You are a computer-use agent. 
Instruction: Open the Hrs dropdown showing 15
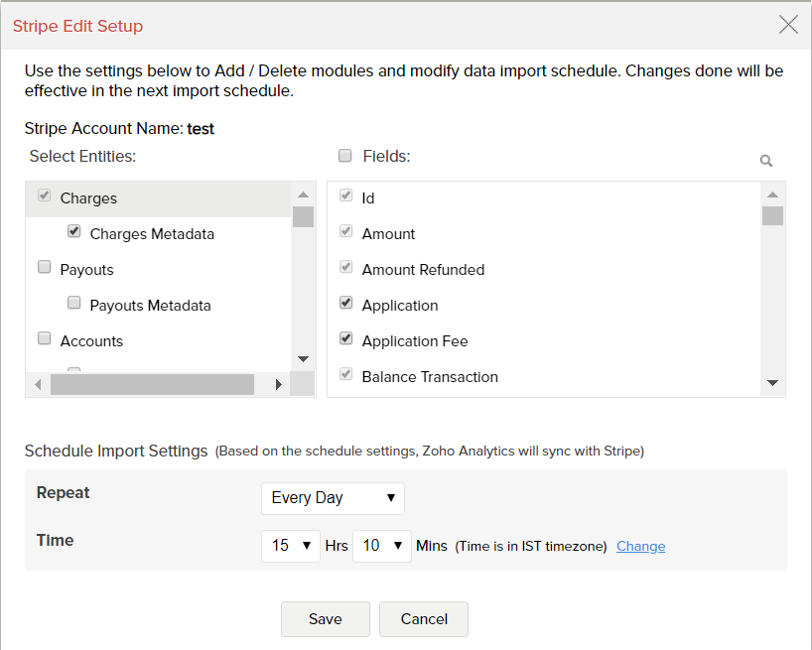(x=290, y=546)
